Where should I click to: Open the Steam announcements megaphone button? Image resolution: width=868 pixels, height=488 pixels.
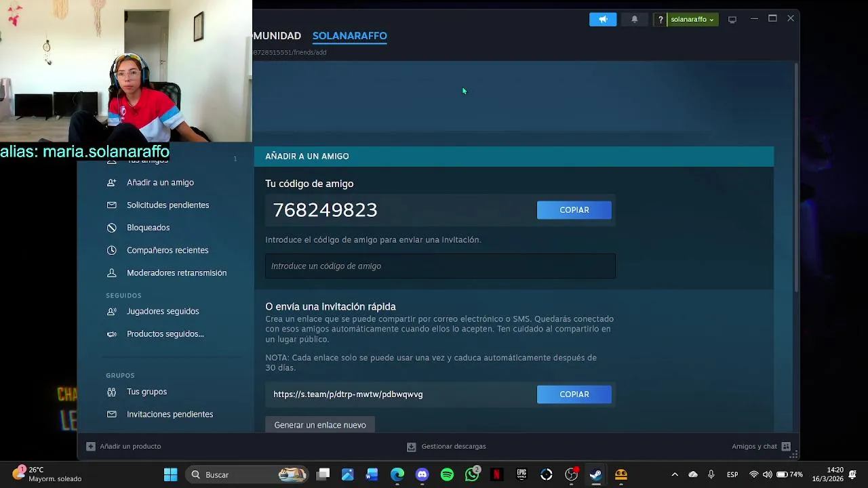(603, 20)
